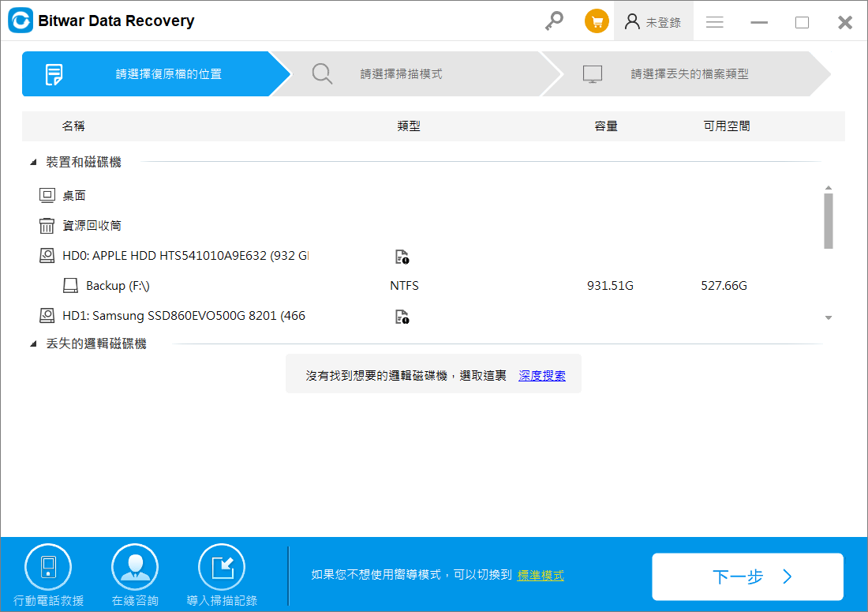The width and height of the screenshot is (868, 612).
Task: Collapse the 裝置和磁碟機 section
Action: tap(33, 162)
